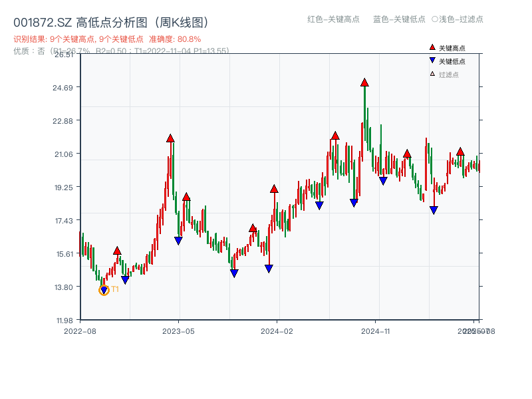Click the rightmost red key-high triangle marker
Viewport: 532px width, 399px height.
tap(460, 151)
